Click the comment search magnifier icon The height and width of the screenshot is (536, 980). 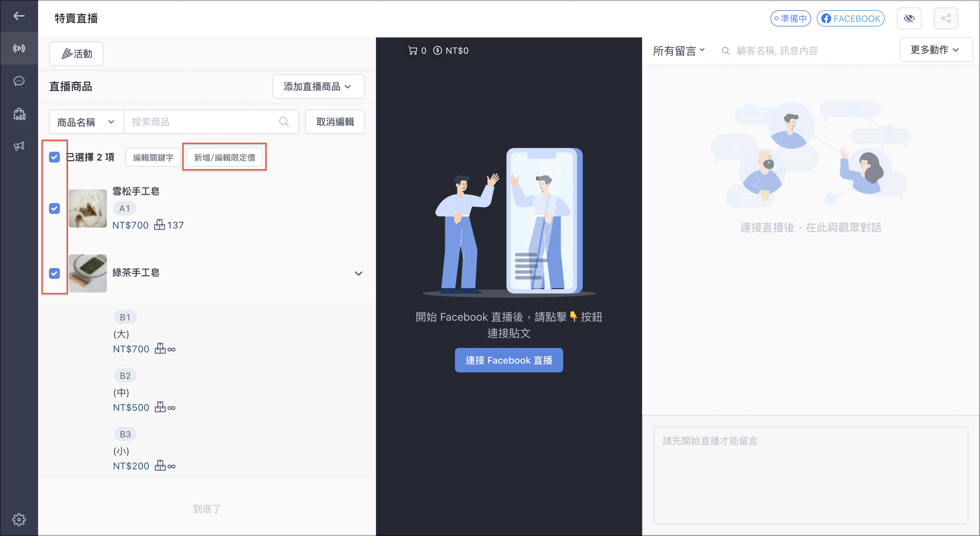pos(725,51)
